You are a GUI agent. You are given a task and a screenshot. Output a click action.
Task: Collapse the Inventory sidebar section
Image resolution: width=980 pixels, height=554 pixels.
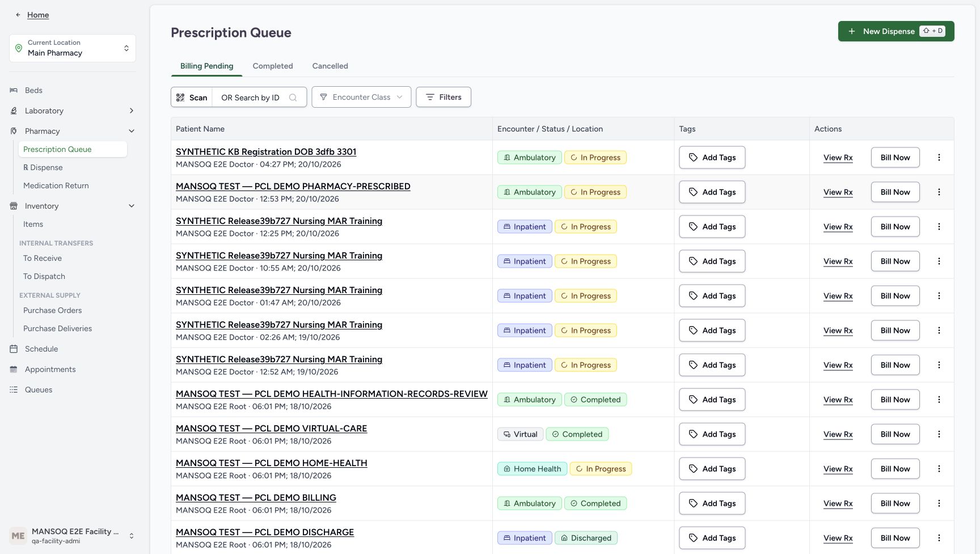pos(73,206)
